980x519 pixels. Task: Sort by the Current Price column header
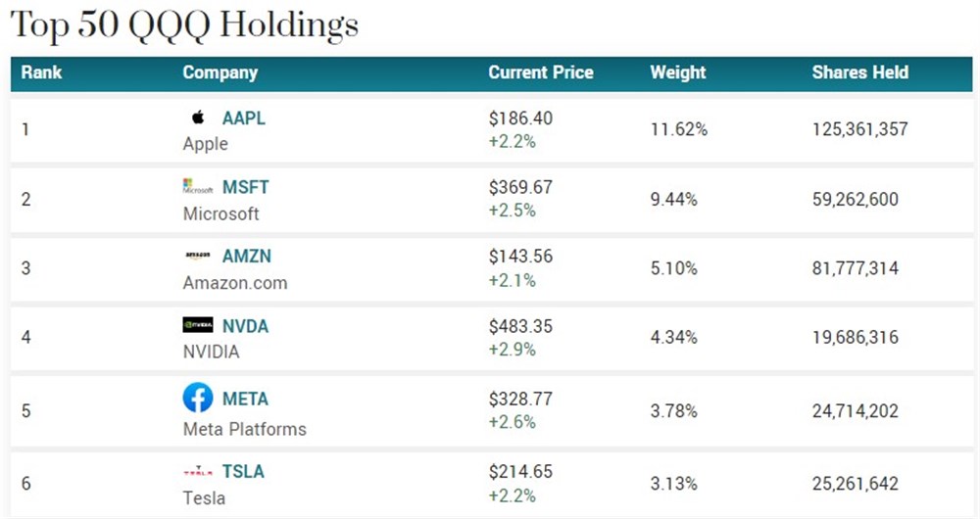[x=541, y=72]
